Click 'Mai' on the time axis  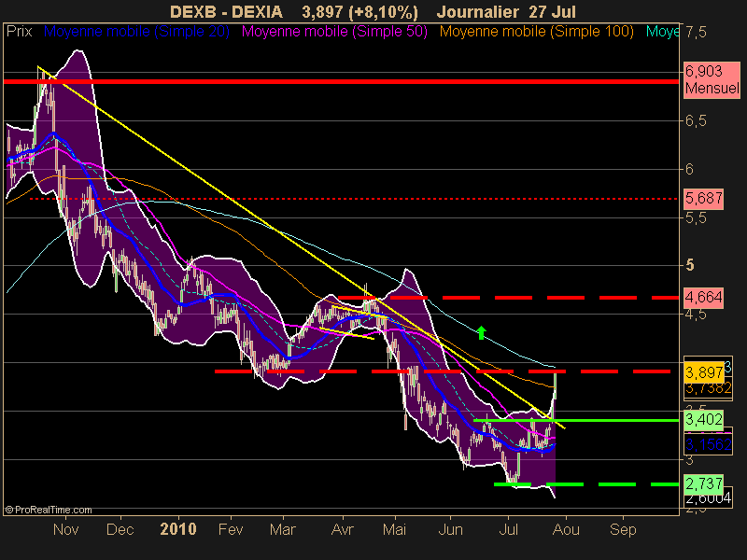tap(394, 529)
